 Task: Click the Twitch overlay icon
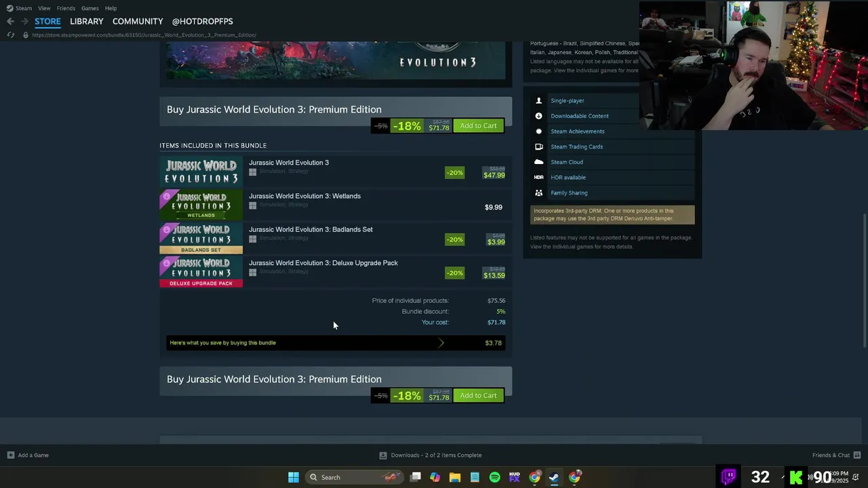click(x=729, y=476)
